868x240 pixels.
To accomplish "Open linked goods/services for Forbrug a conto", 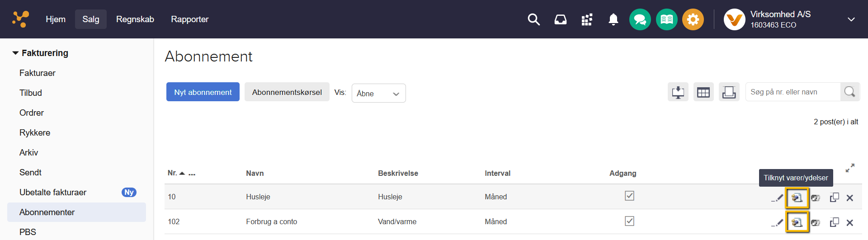I will pos(797,222).
